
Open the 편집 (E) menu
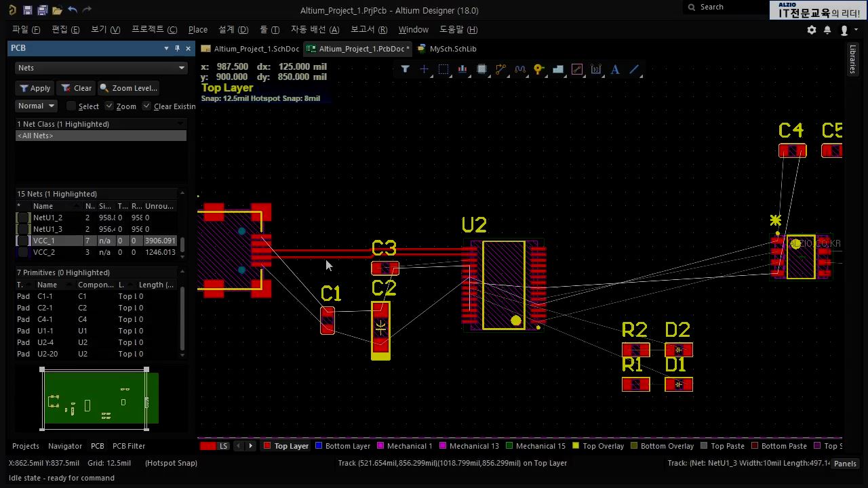pos(65,30)
